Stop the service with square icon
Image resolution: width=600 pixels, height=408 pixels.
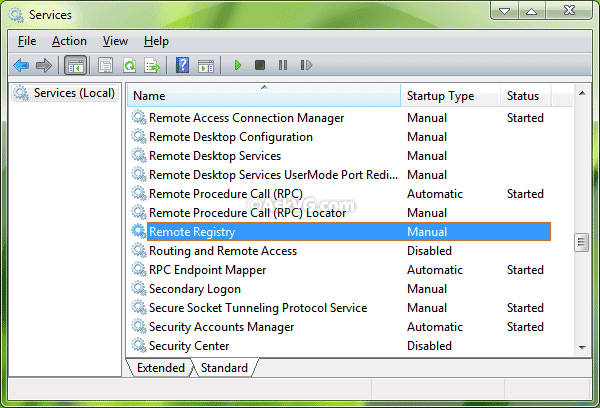(260, 65)
